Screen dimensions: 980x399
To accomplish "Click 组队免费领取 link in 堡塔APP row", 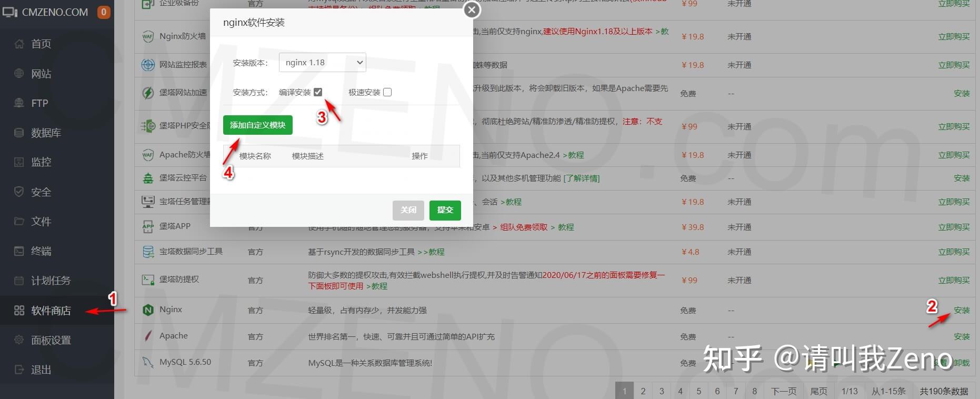I will point(524,227).
